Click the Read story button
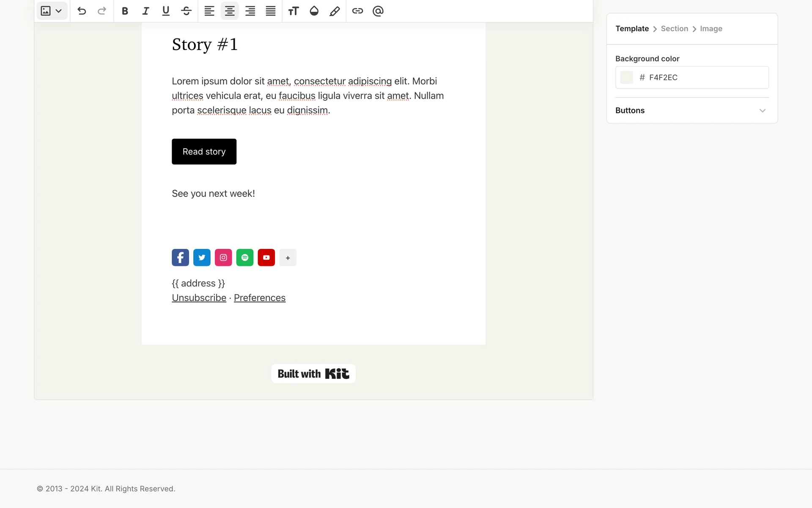812x508 pixels. point(204,152)
